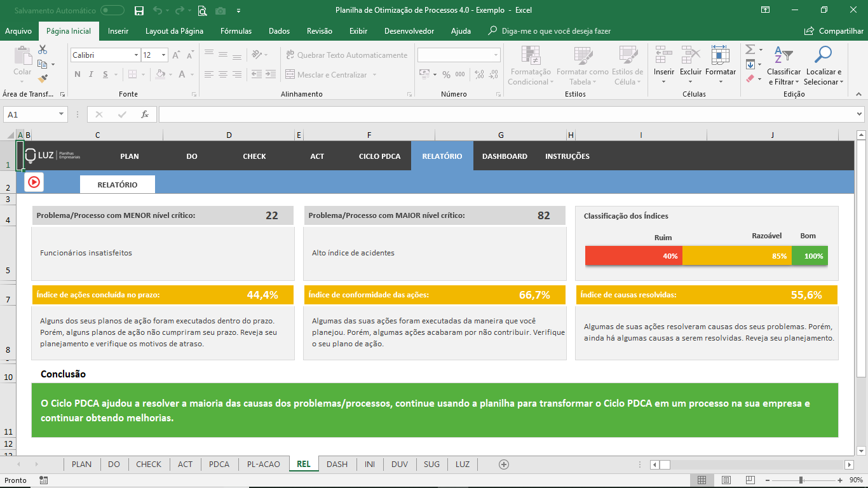Viewport: 868px width, 488px height.
Task: Open the PL-ACAO sheet tab
Action: tap(263, 464)
